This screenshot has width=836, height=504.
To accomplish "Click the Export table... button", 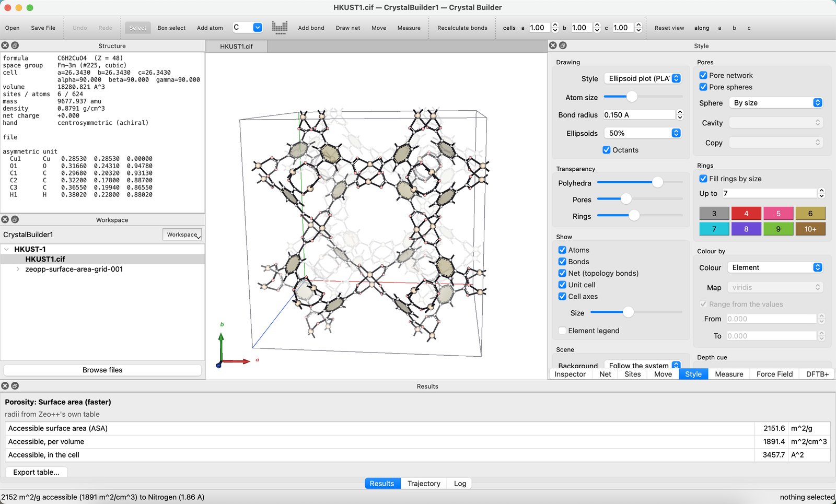I will (x=36, y=472).
